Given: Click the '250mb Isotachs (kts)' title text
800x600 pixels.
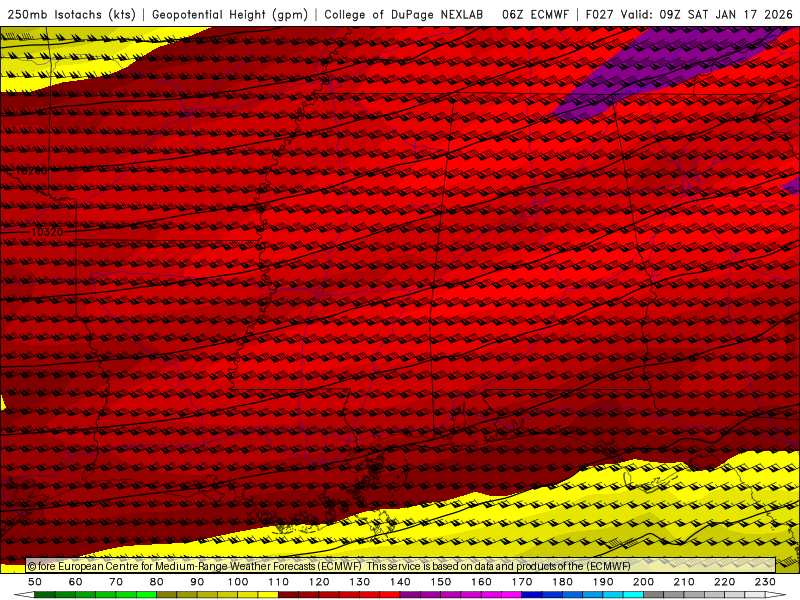Looking at the screenshot, I should click(71, 15).
